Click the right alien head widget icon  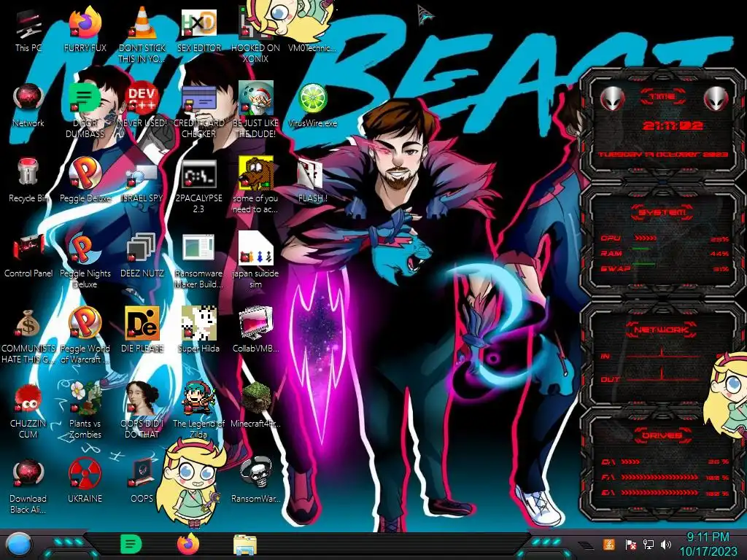716,99
